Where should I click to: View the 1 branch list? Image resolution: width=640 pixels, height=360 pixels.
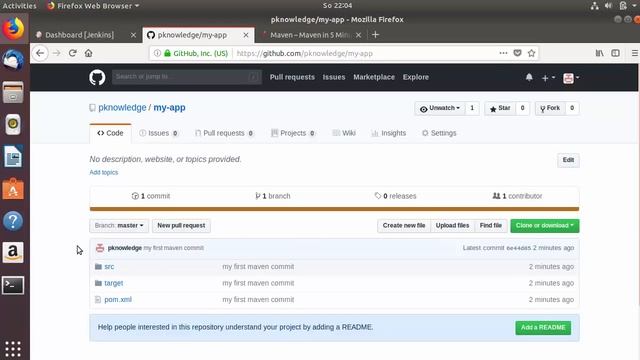[273, 196]
